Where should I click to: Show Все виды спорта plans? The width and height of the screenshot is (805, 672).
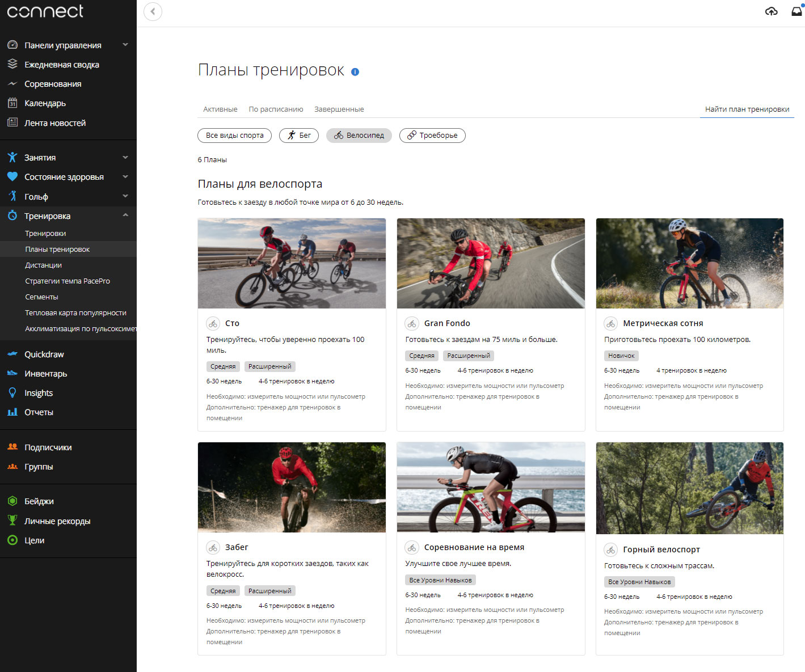point(234,136)
